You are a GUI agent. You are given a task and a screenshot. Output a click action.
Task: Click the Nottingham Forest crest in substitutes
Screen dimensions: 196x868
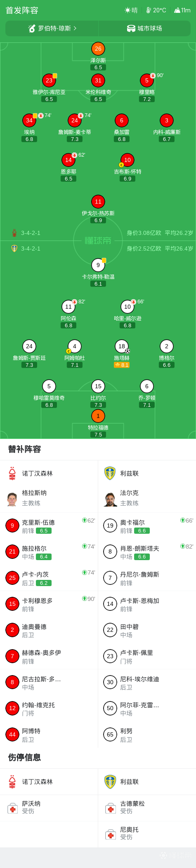[12, 473]
